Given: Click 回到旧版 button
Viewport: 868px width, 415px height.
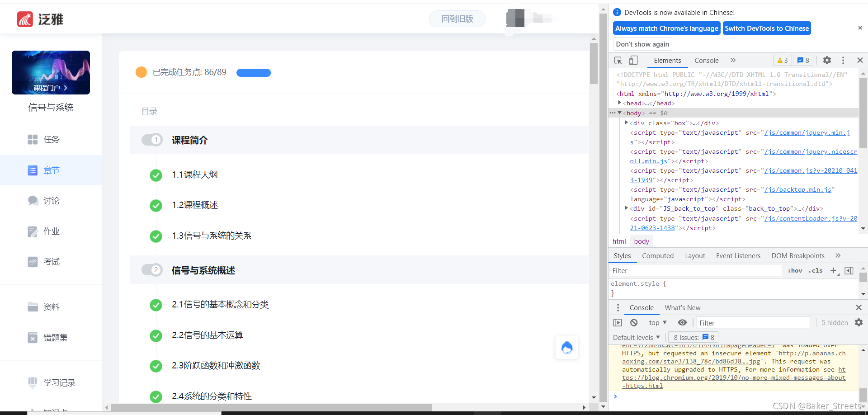Looking at the screenshot, I should pyautogui.click(x=457, y=19).
